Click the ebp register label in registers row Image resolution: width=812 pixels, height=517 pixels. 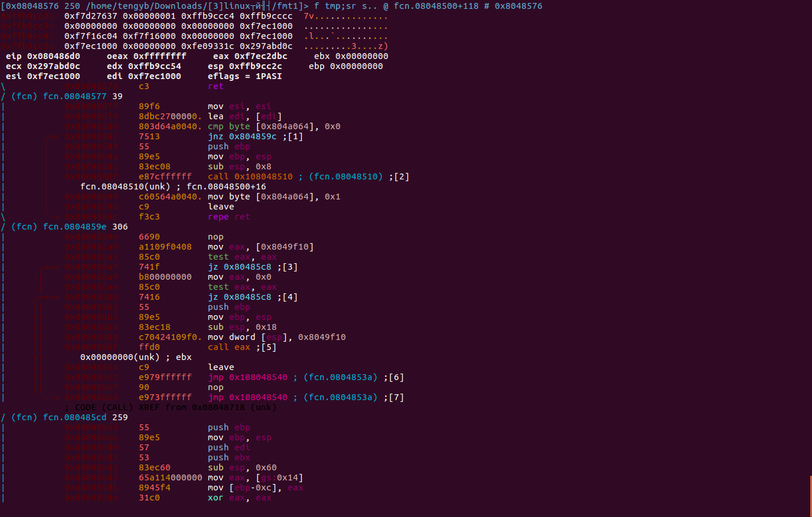point(317,66)
